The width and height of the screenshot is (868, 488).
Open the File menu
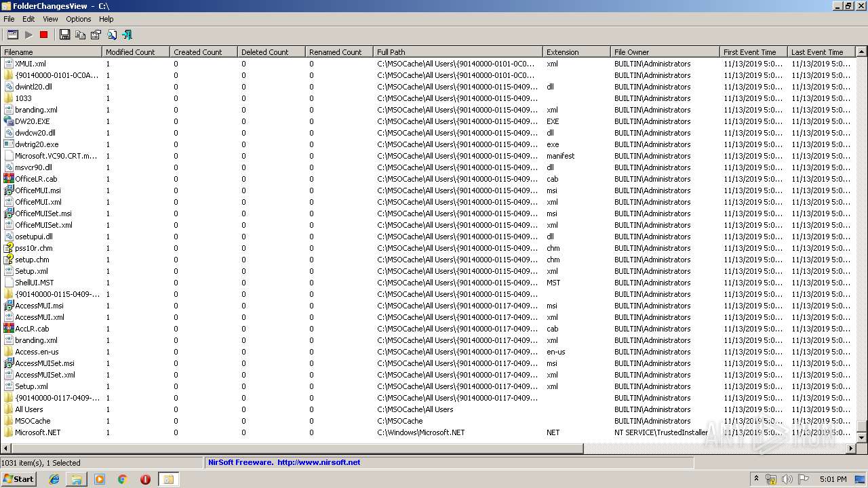tap(9, 19)
